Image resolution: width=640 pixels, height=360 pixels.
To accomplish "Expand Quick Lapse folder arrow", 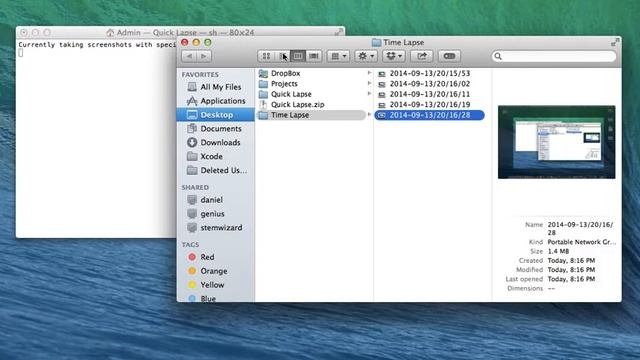I will pos(369,94).
